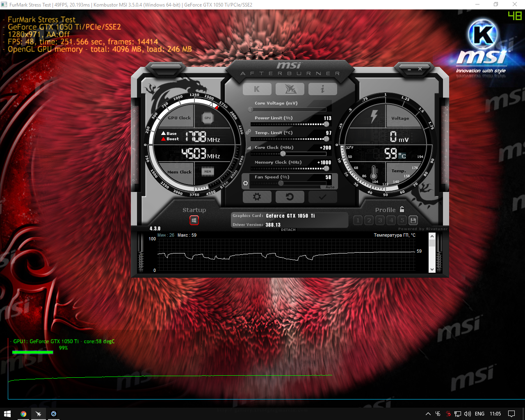This screenshot has height=420, width=525.
Task: Click the Fan Speed slider handle
Action: (281, 183)
